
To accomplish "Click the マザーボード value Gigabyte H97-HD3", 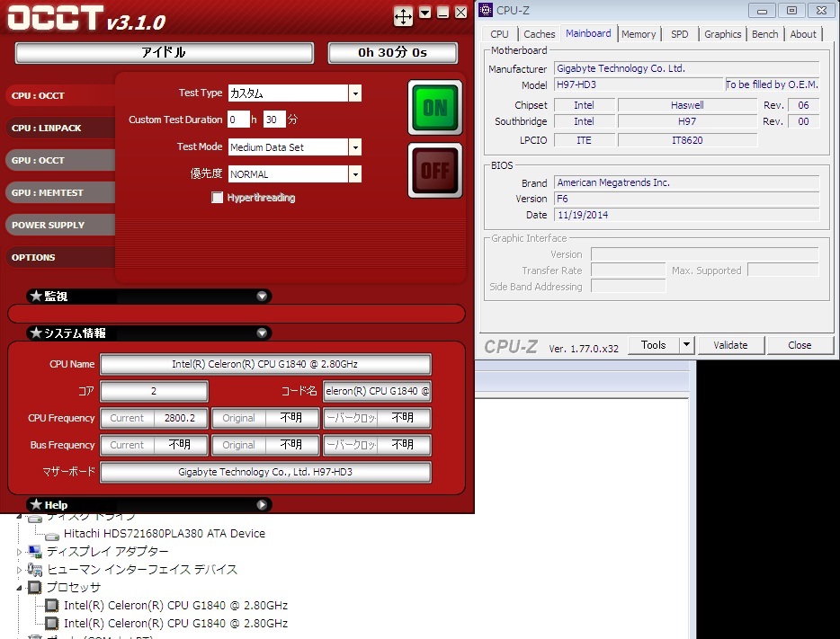I will point(265,472).
